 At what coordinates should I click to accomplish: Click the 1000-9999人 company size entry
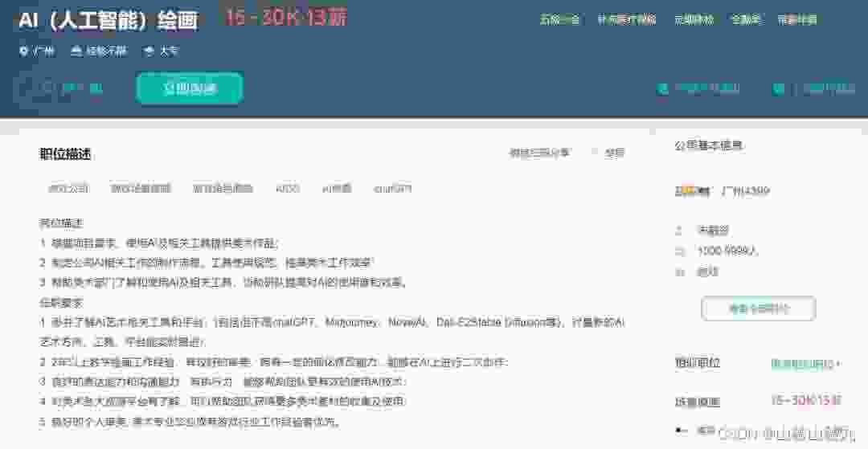click(727, 251)
